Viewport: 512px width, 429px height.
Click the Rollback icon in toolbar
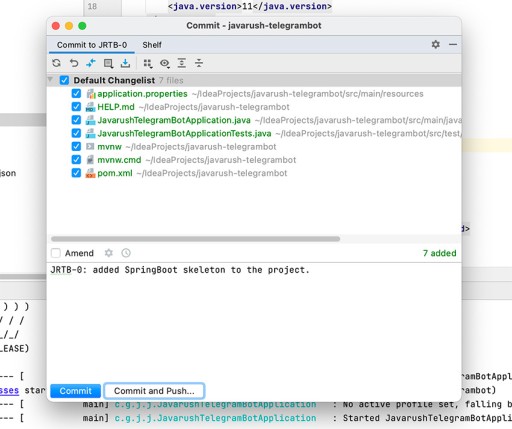pos(74,63)
